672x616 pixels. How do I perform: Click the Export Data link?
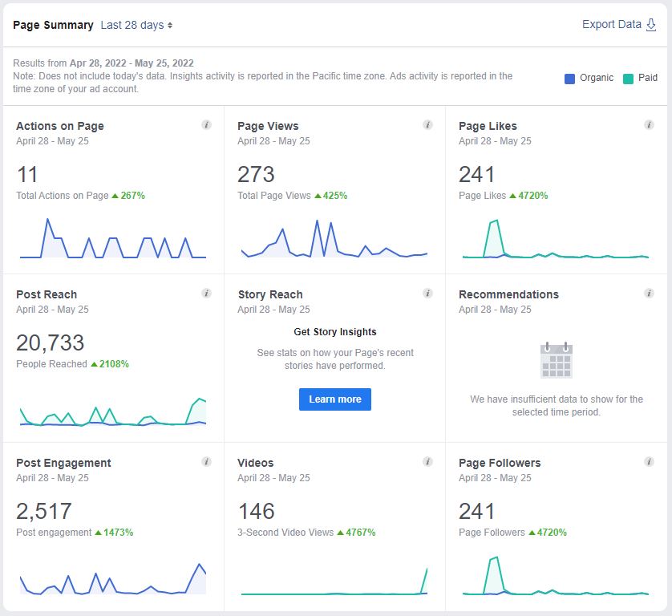click(x=618, y=24)
